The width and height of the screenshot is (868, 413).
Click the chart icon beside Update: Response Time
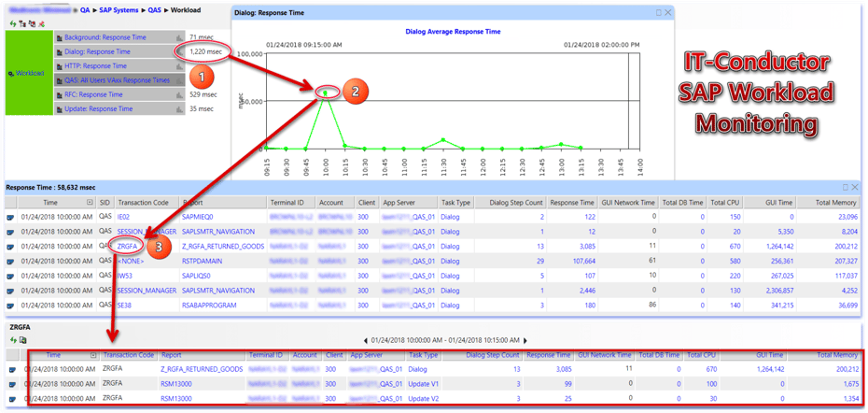click(x=178, y=108)
